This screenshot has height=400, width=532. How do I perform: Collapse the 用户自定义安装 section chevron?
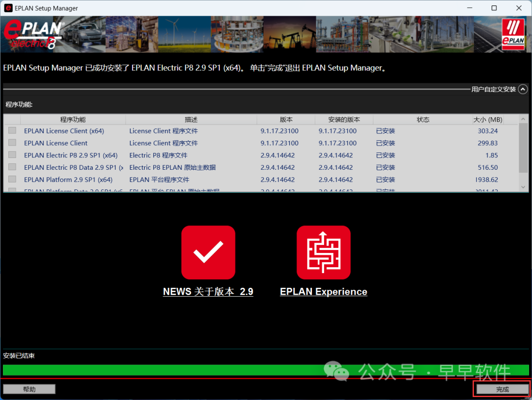click(x=523, y=89)
